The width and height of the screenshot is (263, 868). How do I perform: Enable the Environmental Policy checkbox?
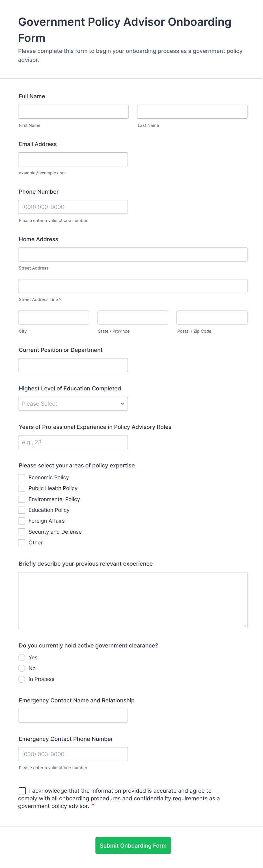pos(21,499)
